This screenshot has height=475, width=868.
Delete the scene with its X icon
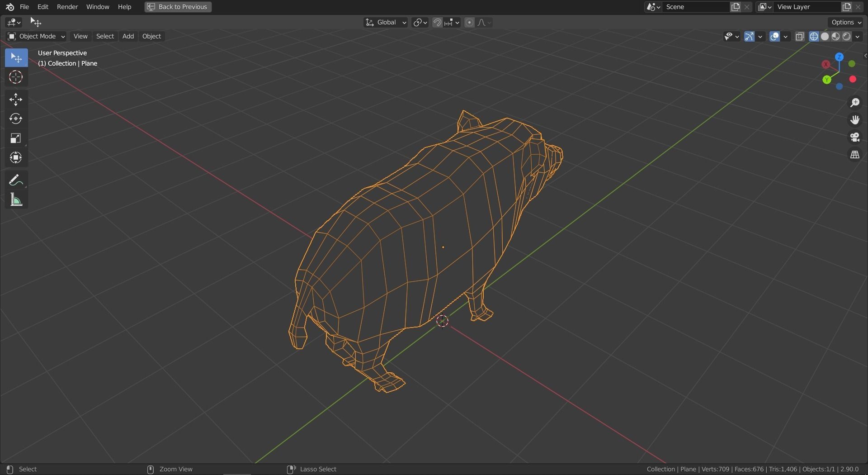point(747,7)
